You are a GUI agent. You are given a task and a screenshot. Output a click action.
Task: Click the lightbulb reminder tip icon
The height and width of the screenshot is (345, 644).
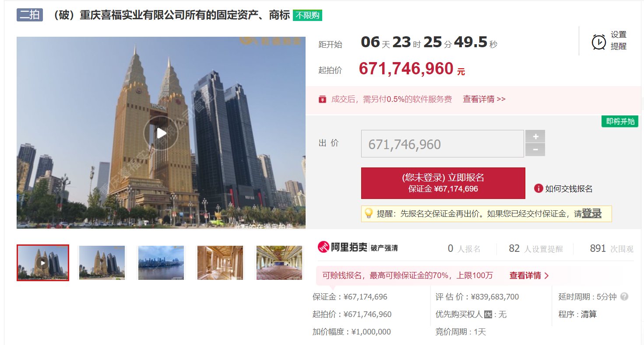point(369,213)
